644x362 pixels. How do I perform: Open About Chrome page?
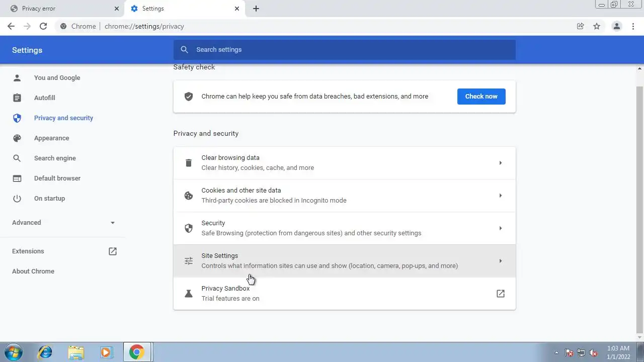pyautogui.click(x=33, y=271)
